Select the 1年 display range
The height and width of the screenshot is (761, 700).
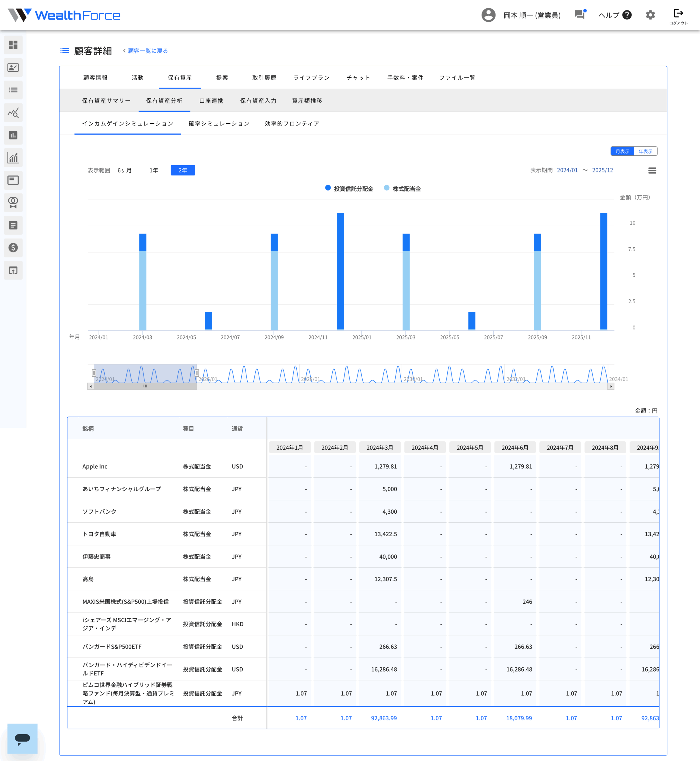coord(153,170)
